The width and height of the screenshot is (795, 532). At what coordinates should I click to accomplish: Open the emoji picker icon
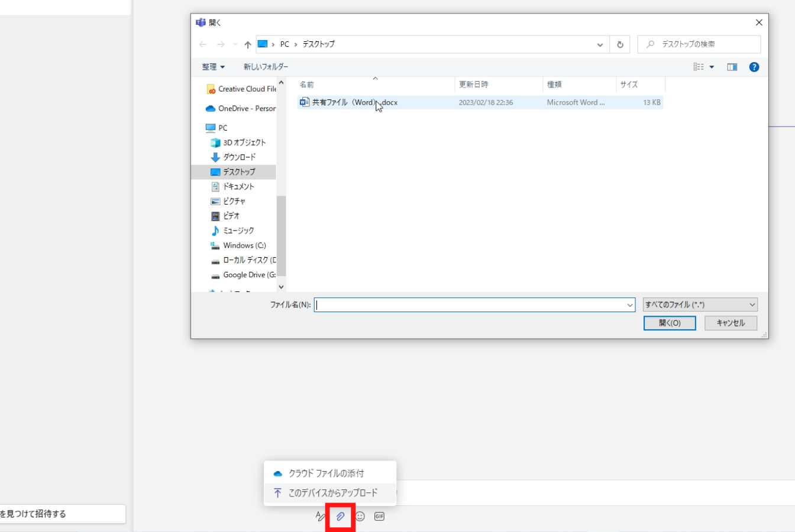pos(360,517)
